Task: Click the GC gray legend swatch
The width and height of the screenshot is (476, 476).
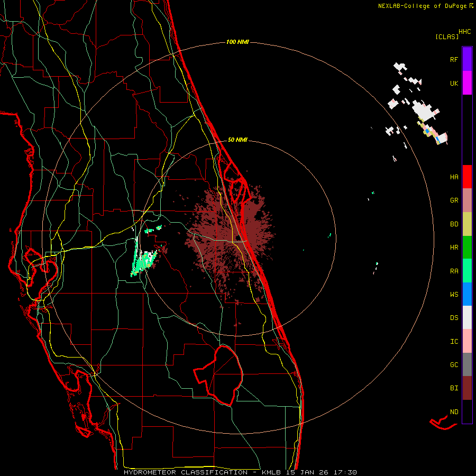Action: click(467, 364)
